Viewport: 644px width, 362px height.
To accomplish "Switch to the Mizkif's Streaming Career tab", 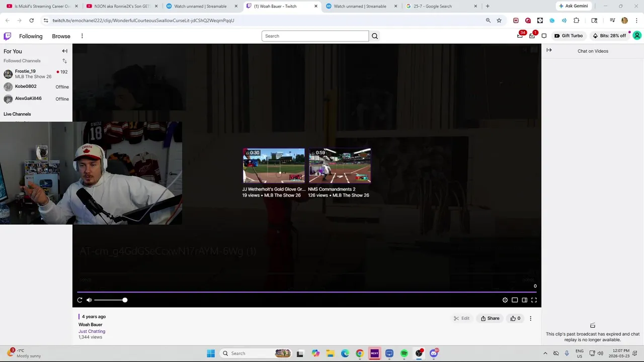I will coord(42,6).
